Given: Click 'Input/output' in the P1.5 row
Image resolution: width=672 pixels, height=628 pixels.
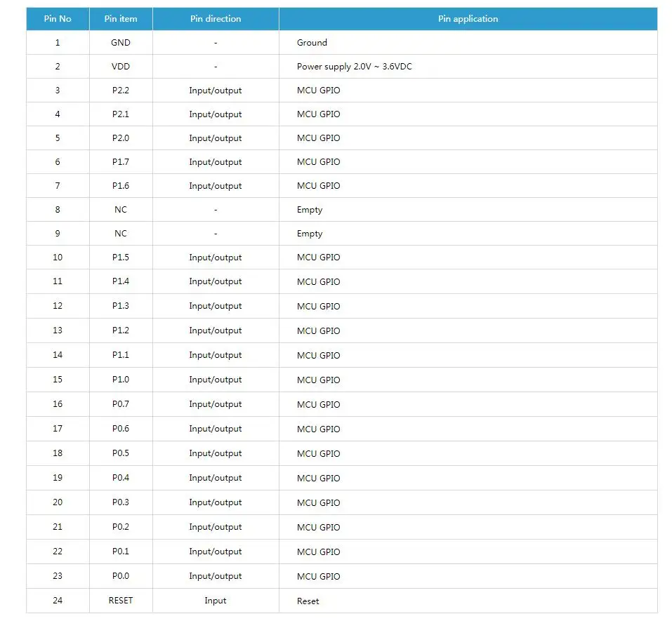Looking at the screenshot, I should [x=216, y=258].
